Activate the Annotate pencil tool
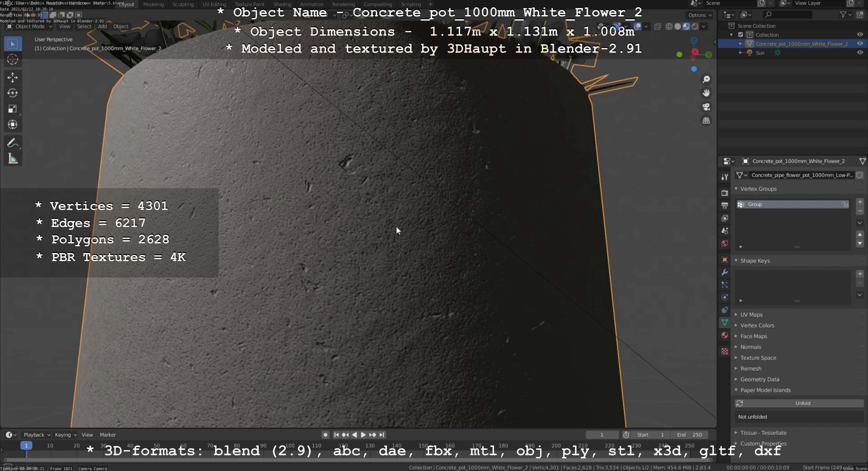 (12, 143)
